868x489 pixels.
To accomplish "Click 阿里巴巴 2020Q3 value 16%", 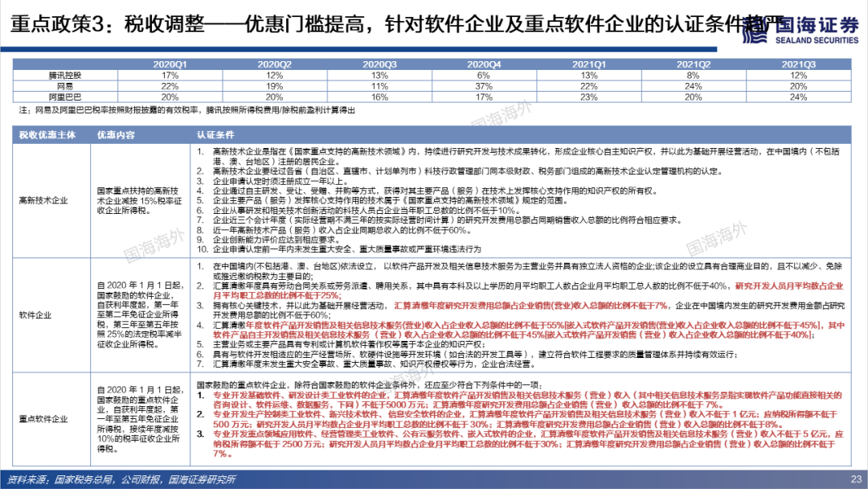I will pos(379,97).
